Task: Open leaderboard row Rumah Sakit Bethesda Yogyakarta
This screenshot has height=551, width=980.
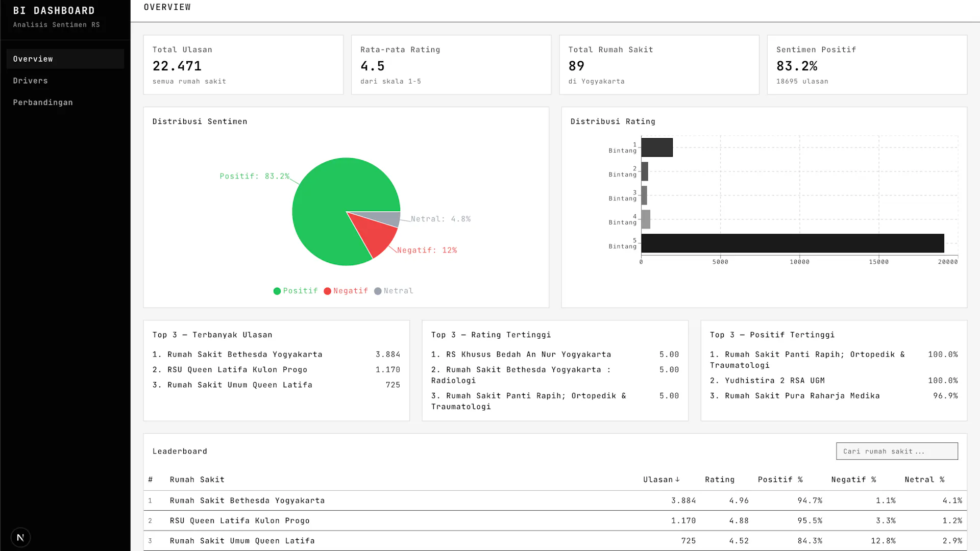Action: coord(555,500)
